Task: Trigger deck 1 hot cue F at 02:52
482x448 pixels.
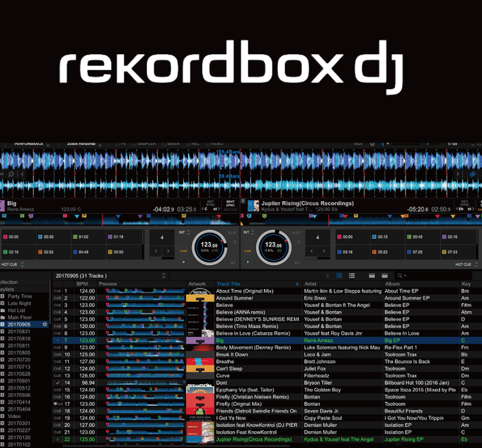Action: coord(54,252)
